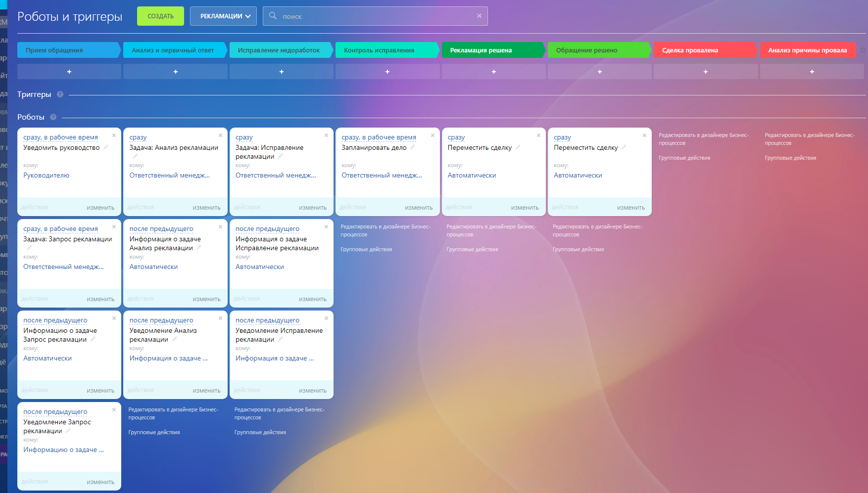Select the Обращение решено stage
Viewport: 868px width, 493px height.
(x=599, y=50)
